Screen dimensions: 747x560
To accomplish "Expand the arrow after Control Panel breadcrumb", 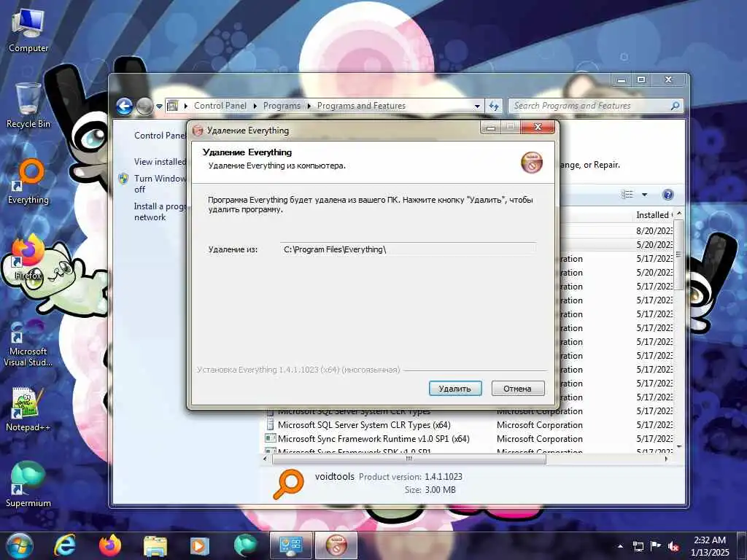I will point(255,106).
